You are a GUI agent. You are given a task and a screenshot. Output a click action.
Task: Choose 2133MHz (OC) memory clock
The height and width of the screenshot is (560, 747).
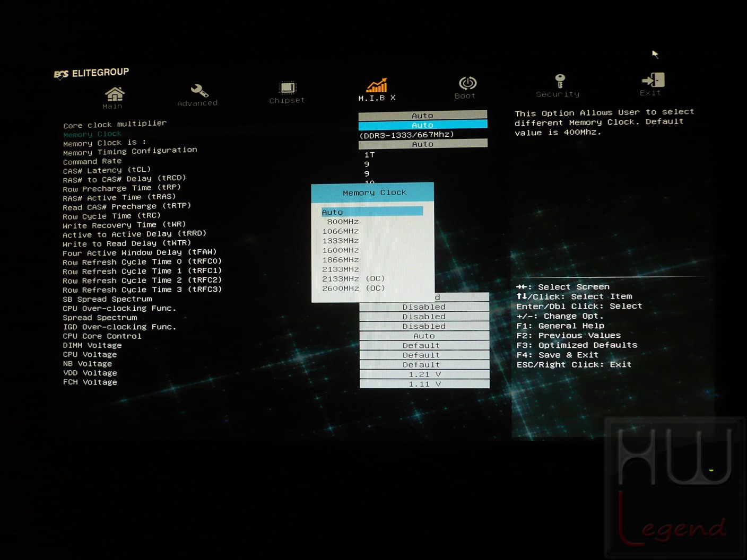(x=353, y=279)
